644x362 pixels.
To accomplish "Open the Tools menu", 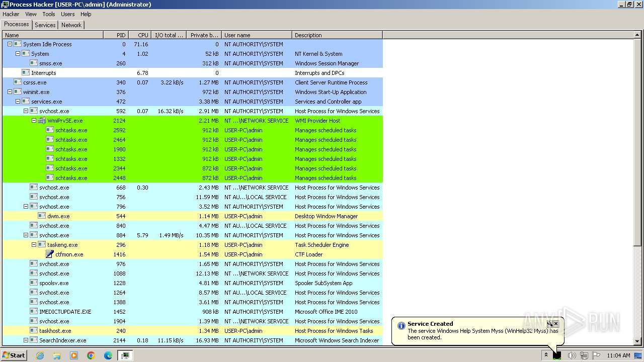I will coord(49,14).
